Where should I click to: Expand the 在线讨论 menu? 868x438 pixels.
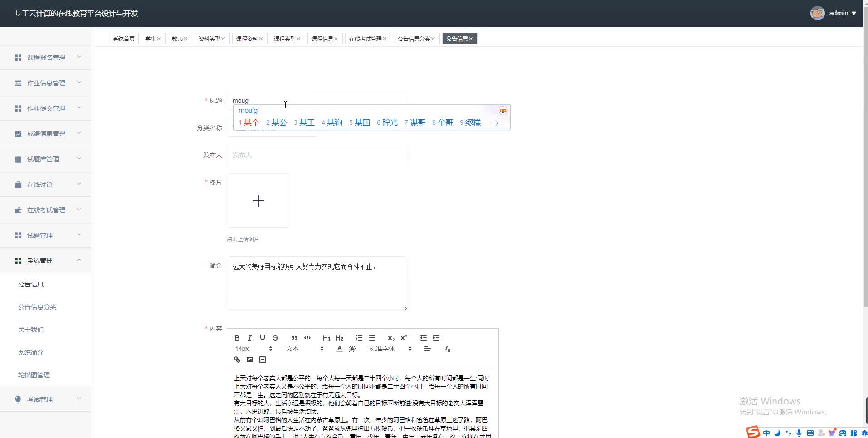pyautogui.click(x=45, y=185)
